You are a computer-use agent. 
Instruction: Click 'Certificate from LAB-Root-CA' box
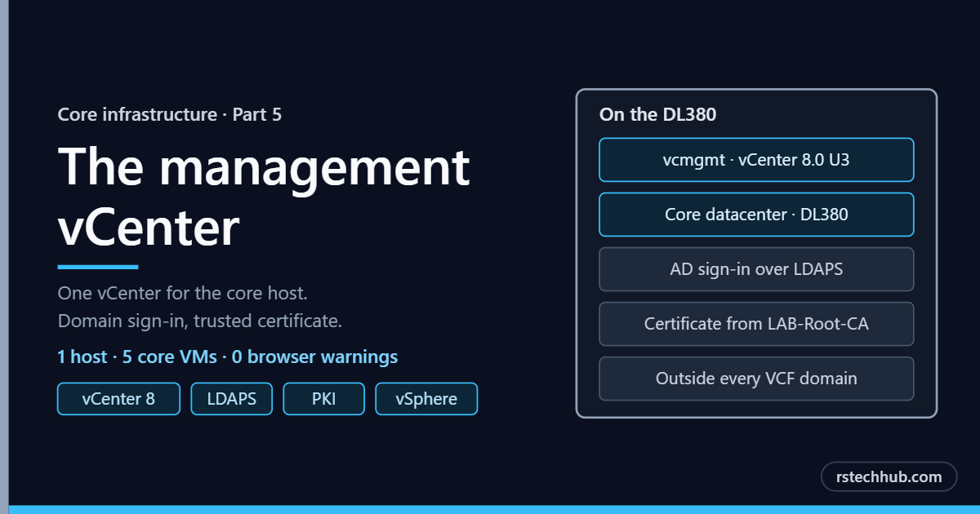click(x=756, y=324)
